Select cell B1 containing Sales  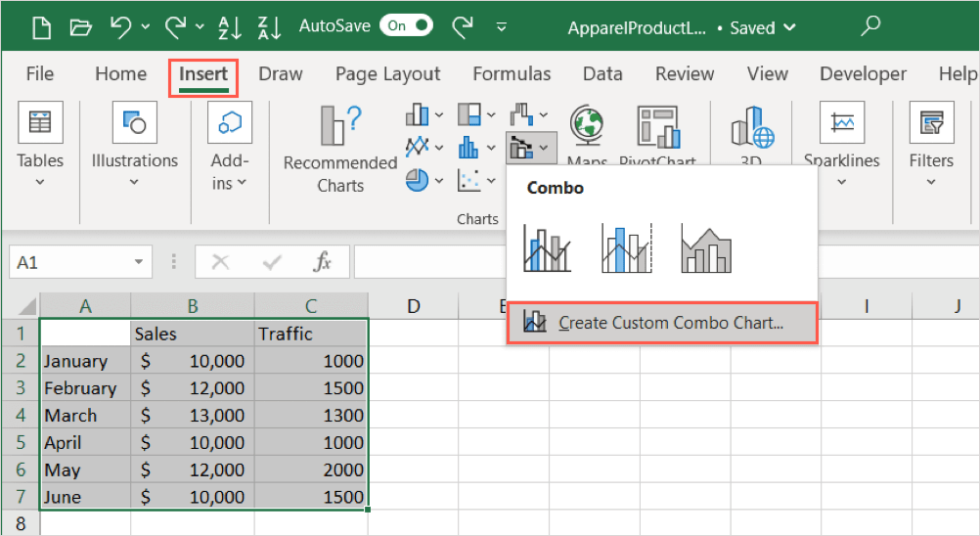(x=192, y=334)
